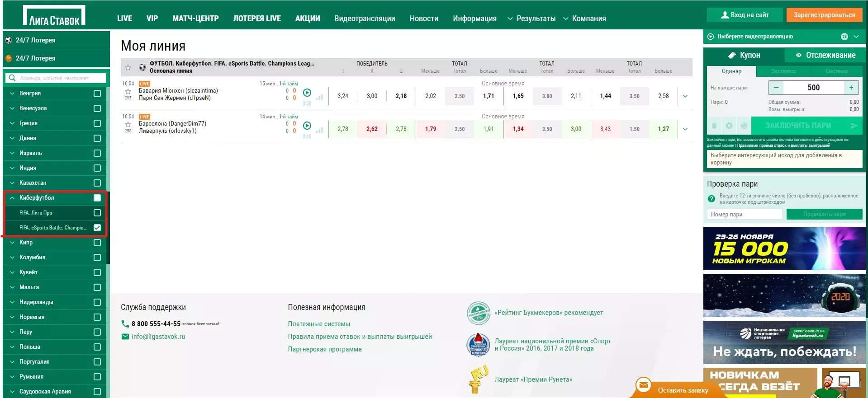Open the Платежные системы link
Viewport: 868px width, 398px height.
319,324
